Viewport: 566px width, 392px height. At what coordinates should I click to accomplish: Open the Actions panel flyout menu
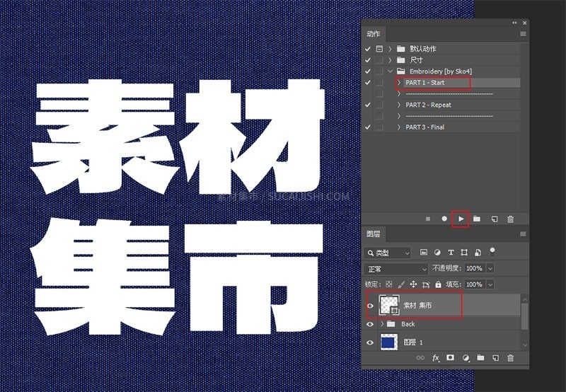click(523, 34)
